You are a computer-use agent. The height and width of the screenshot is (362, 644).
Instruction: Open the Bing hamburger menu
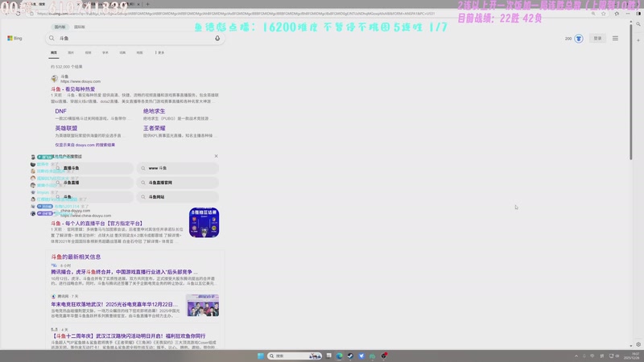click(615, 38)
